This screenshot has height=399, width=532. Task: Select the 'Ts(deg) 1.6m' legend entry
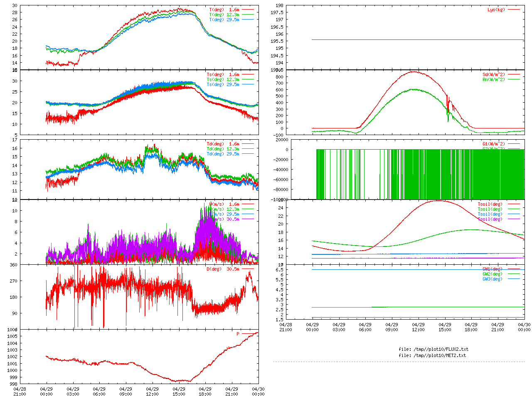pos(223,75)
